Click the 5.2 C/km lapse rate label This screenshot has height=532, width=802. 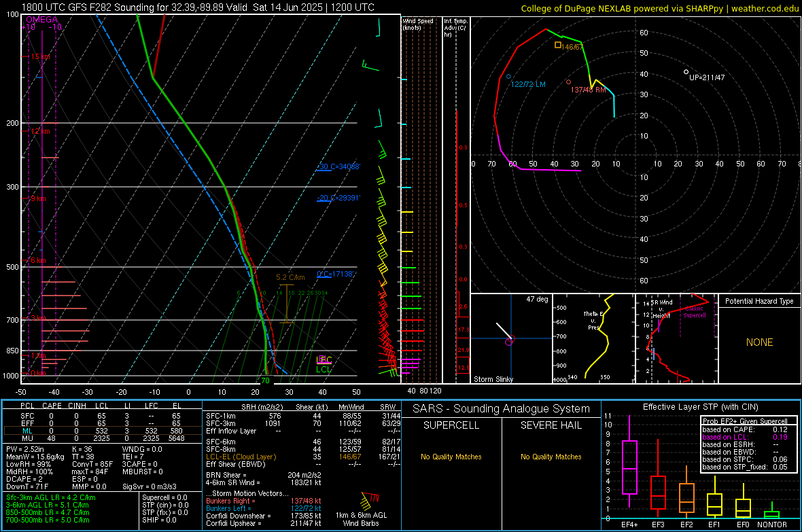click(290, 277)
